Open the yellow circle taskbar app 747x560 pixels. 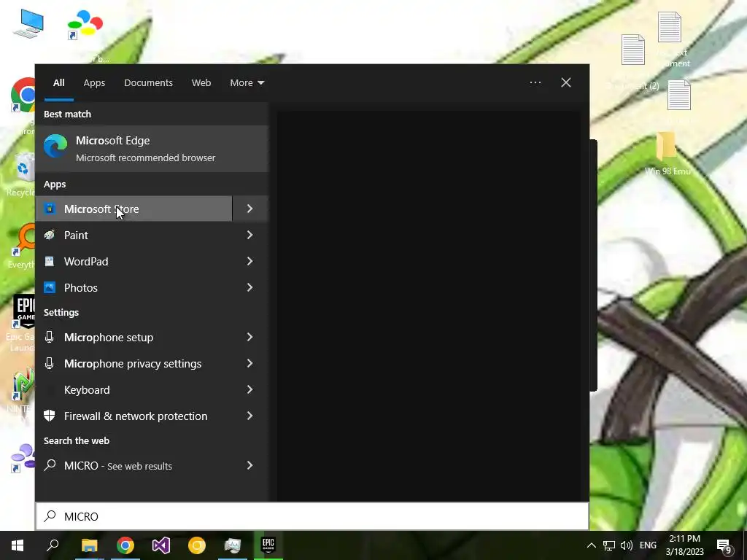pyautogui.click(x=197, y=545)
